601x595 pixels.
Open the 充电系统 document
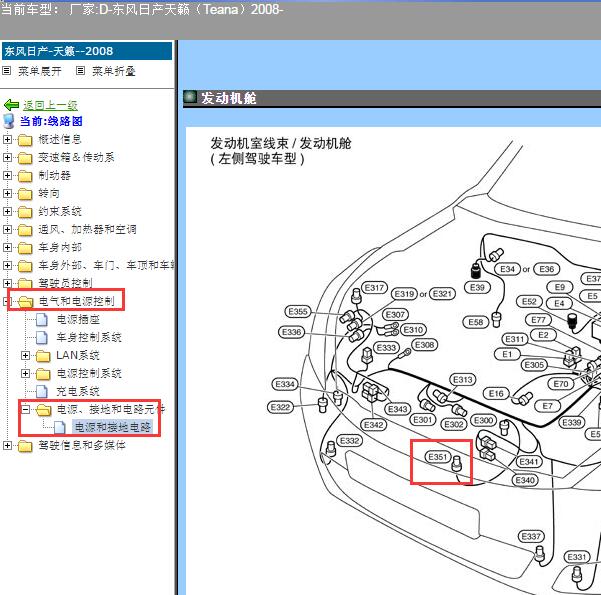pos(78,391)
